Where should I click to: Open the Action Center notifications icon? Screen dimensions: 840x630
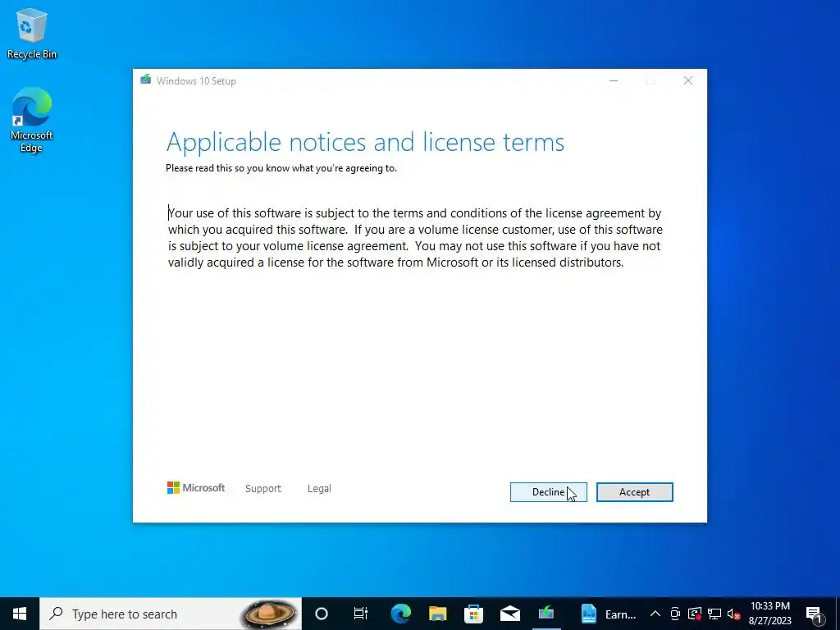[814, 614]
